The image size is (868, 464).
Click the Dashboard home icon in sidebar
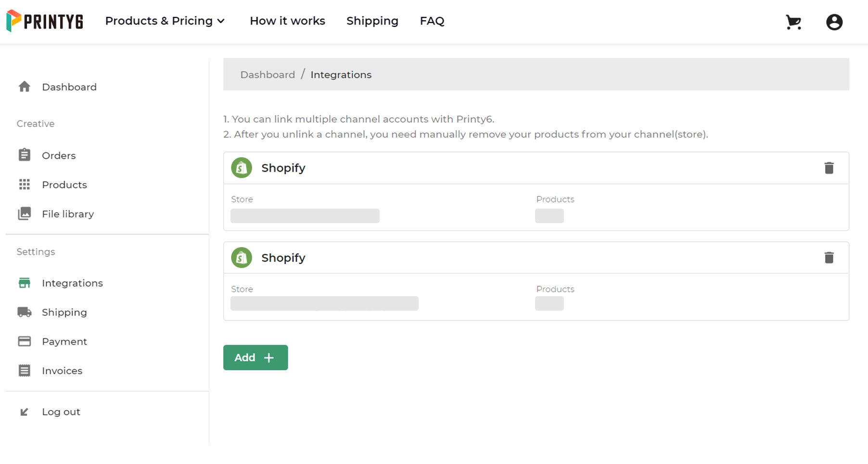pos(25,87)
